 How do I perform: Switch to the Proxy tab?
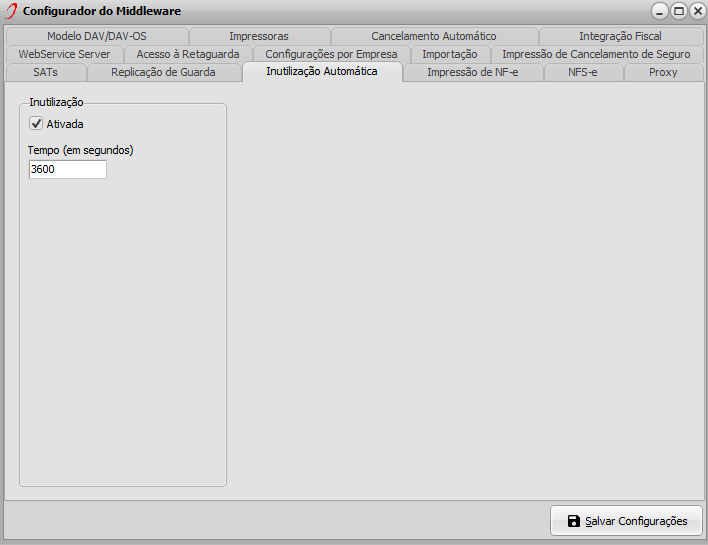coord(662,72)
